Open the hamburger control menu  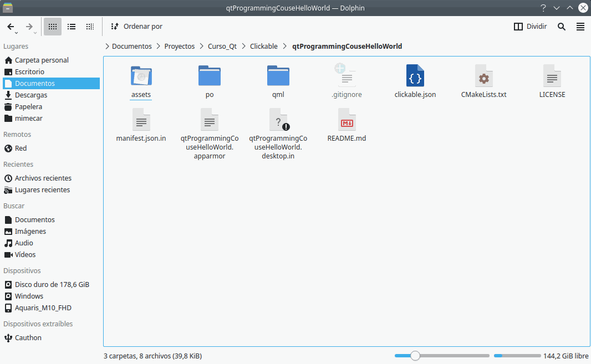click(x=580, y=27)
